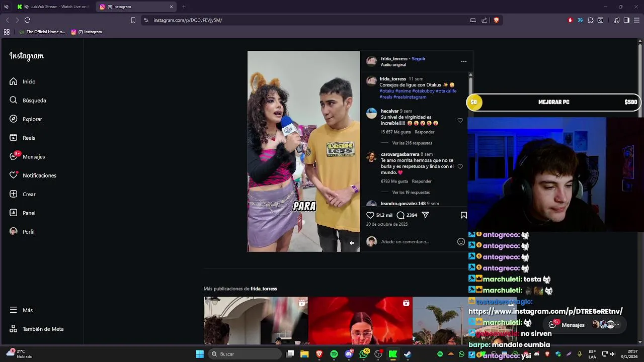
Task: Like the post with heart icon
Action: click(x=370, y=215)
